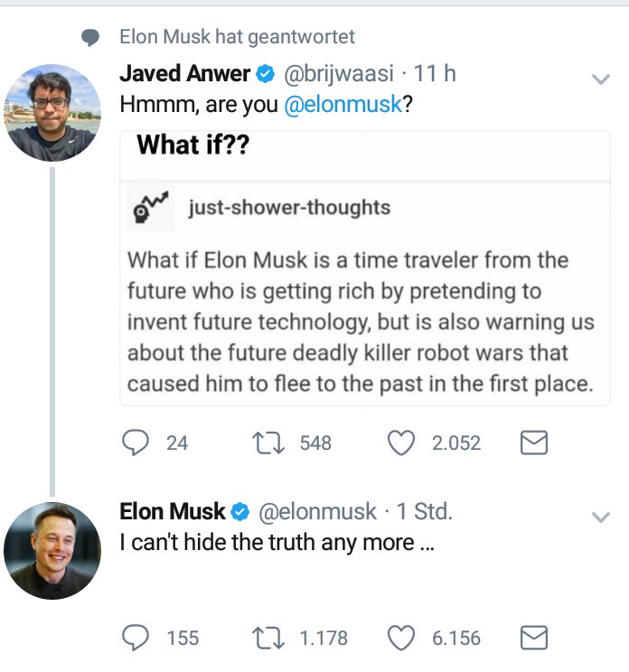Image resolution: width=629 pixels, height=672 pixels.
Task: Click the Elon Musk display name
Action: [173, 512]
